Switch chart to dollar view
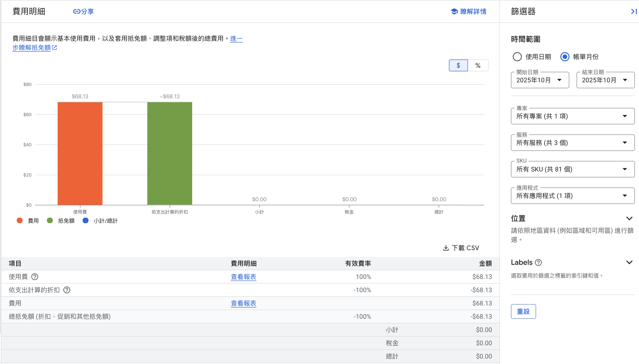The width and height of the screenshot is (639, 364). tap(458, 65)
